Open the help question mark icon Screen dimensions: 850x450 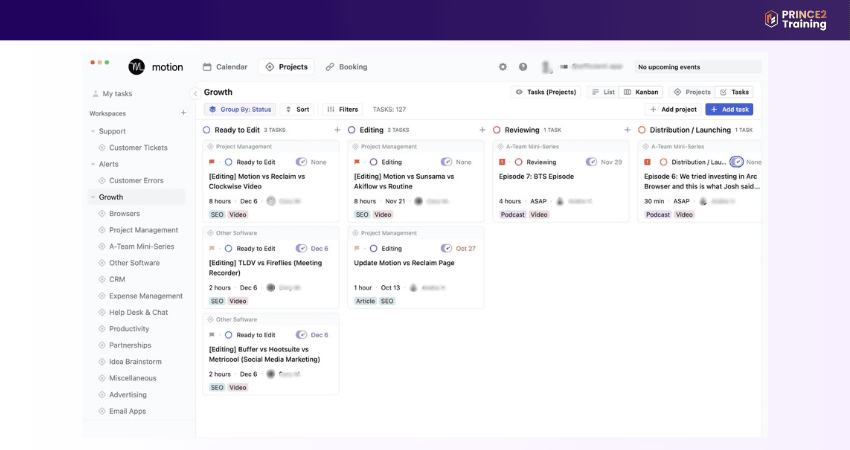[523, 67]
